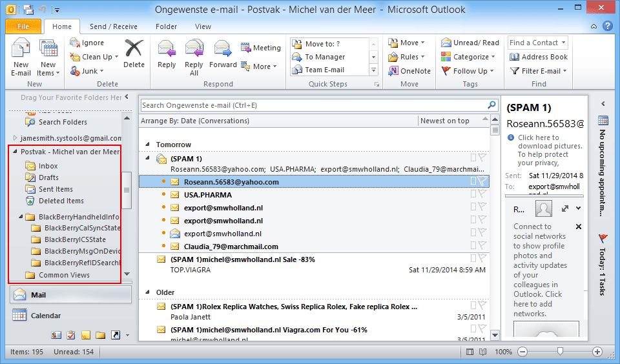The image size is (620, 364).
Task: Toggle category box on the (SPAM 1) conversation header
Action: coord(473,157)
